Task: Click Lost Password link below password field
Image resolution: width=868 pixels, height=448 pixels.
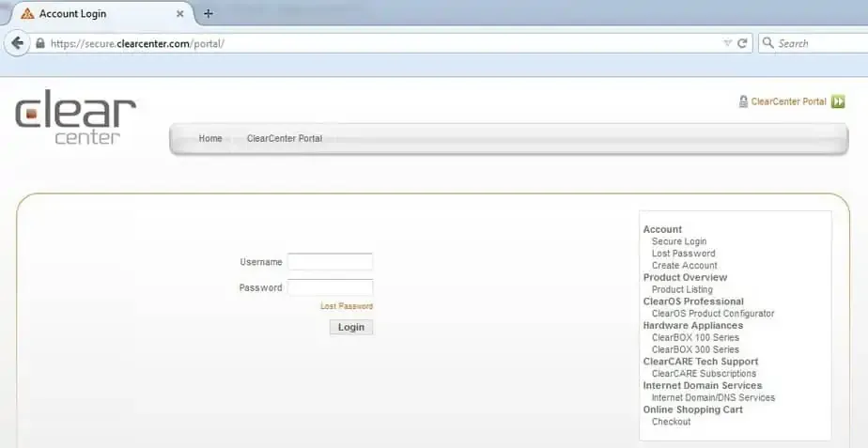Action: point(346,306)
